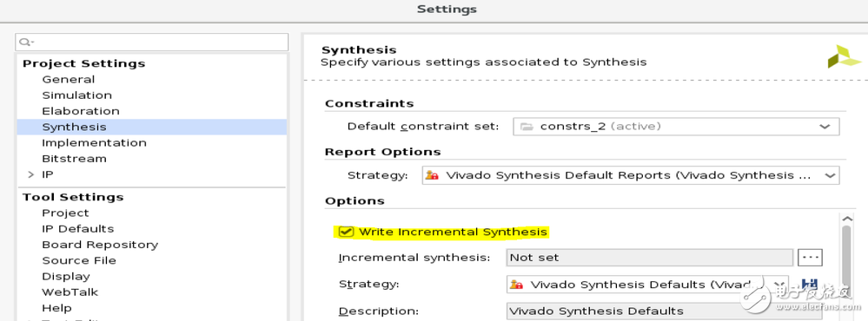Click the Incremental synthesis Not set field

tap(650, 258)
